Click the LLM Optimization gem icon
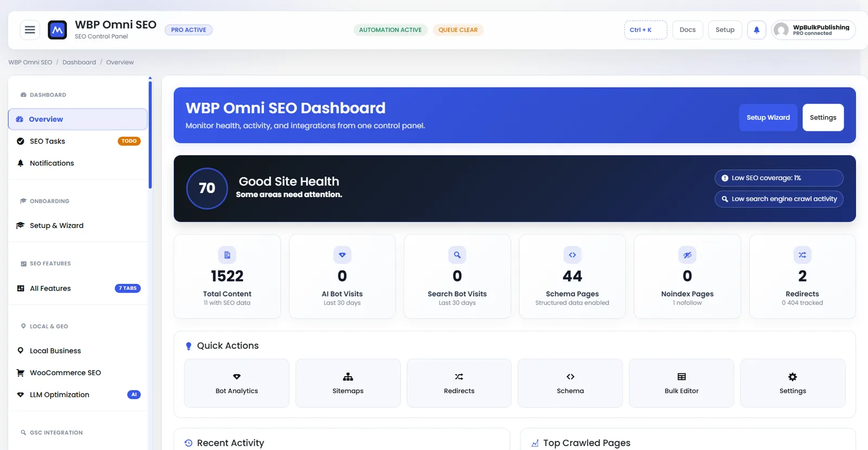This screenshot has width=868, height=450. click(x=21, y=395)
